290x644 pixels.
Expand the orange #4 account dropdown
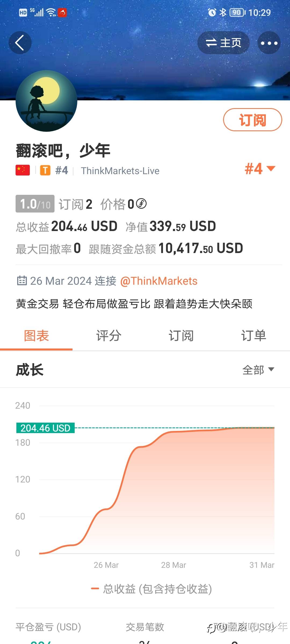tap(260, 169)
